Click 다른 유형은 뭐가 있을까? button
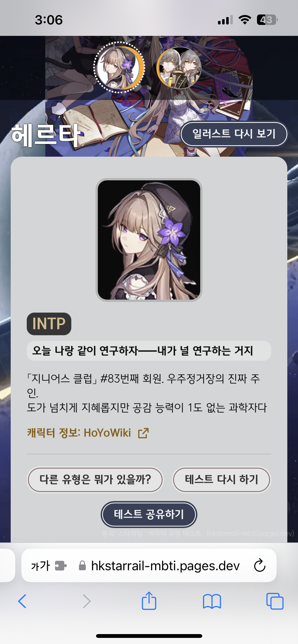 point(95,480)
